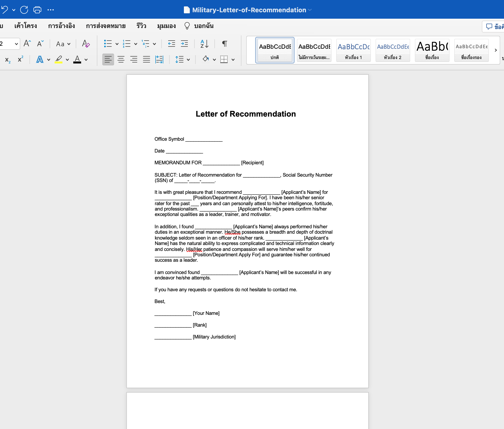This screenshot has width=504, height=429.
Task: Click the Bulleted List icon
Action: (x=108, y=44)
